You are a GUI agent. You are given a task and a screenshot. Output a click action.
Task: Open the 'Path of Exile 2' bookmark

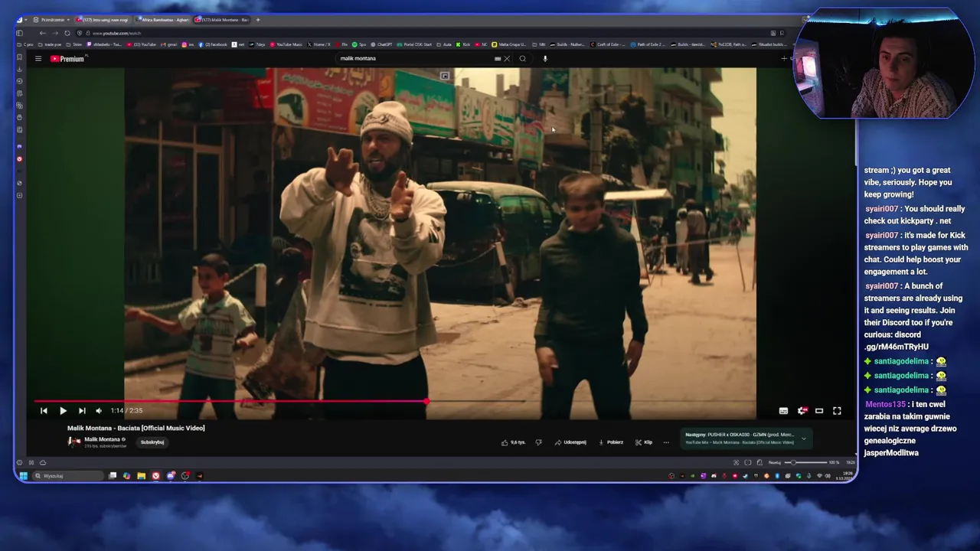648,44
